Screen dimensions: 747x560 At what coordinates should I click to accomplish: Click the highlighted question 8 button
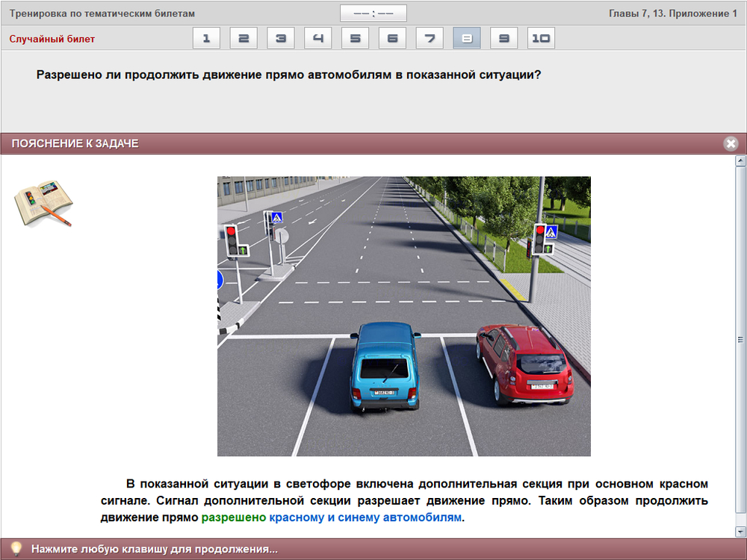pos(467,39)
